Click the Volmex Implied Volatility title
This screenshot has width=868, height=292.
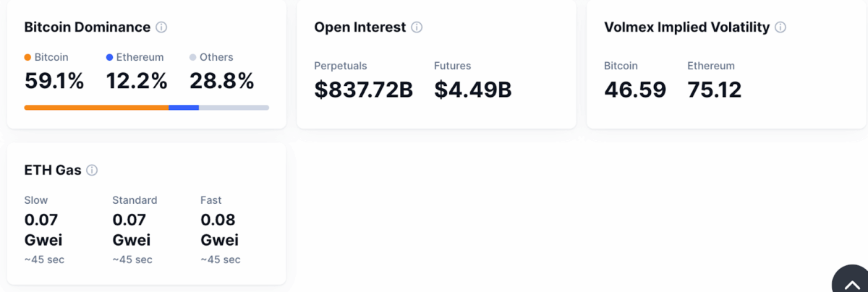pyautogui.click(x=686, y=27)
